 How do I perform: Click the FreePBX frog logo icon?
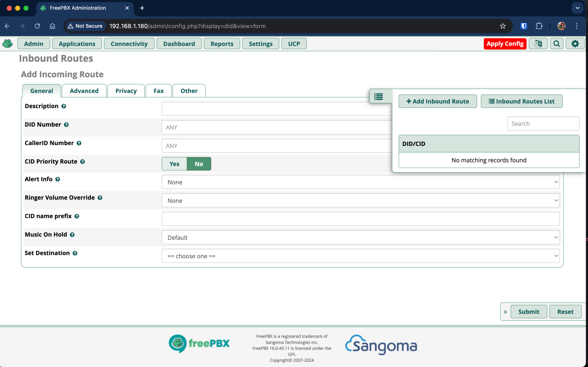7,43
